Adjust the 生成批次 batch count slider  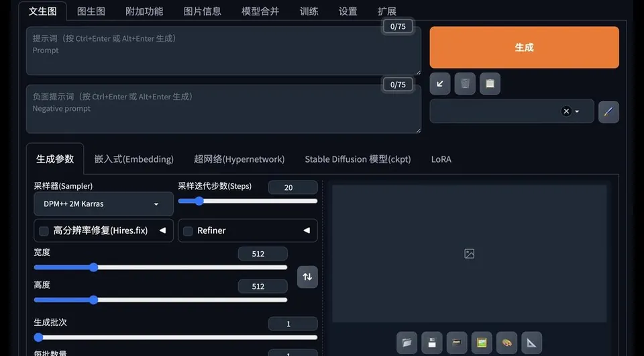[x=176, y=337]
